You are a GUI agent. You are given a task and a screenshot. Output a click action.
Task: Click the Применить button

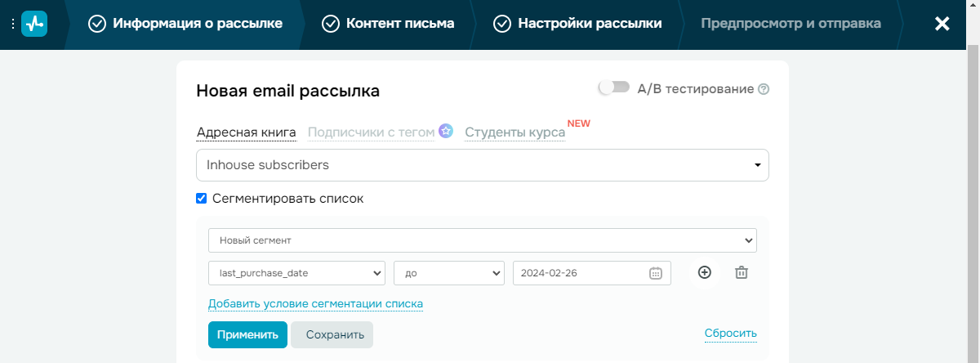coord(247,334)
